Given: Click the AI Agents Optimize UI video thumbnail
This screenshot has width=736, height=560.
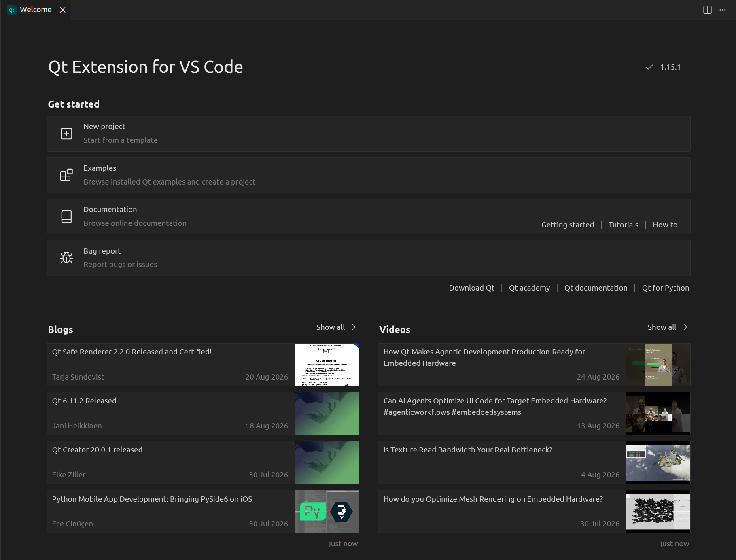Looking at the screenshot, I should pyautogui.click(x=658, y=414).
